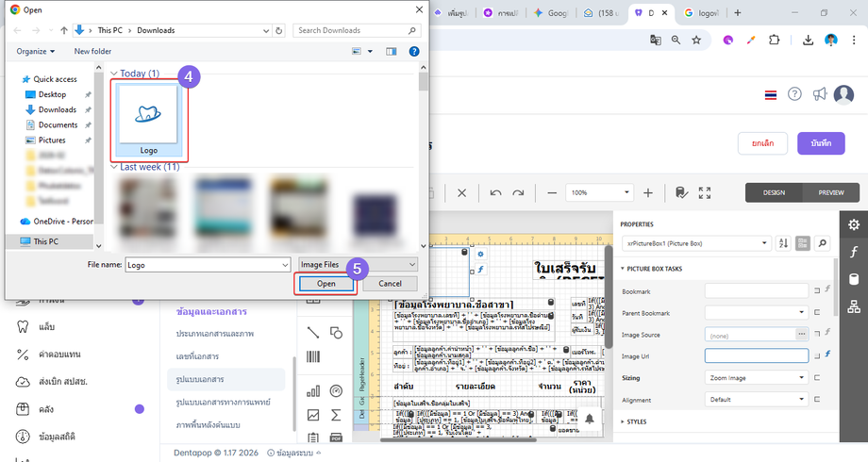868x462 pixels.
Task: Zoom out the report with minus icon
Action: pos(552,192)
